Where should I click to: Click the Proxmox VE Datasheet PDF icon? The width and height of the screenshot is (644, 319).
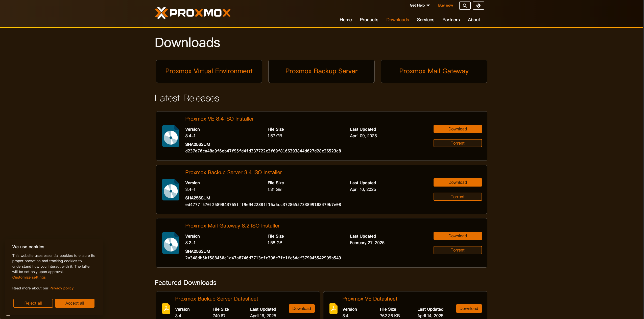tap(333, 308)
